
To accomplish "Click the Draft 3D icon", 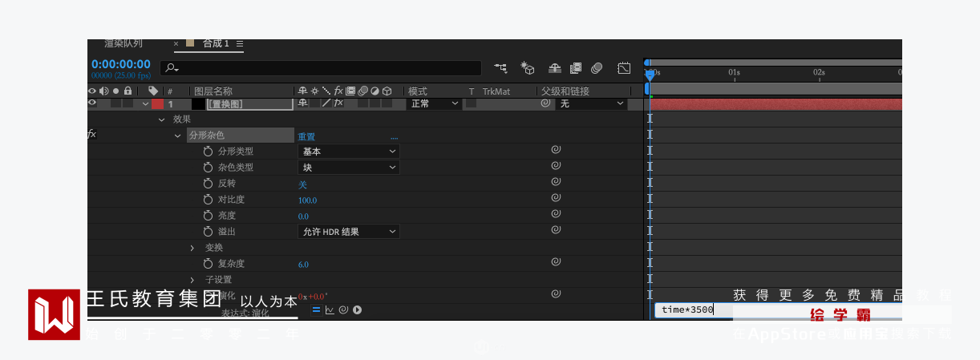I will click(x=527, y=68).
